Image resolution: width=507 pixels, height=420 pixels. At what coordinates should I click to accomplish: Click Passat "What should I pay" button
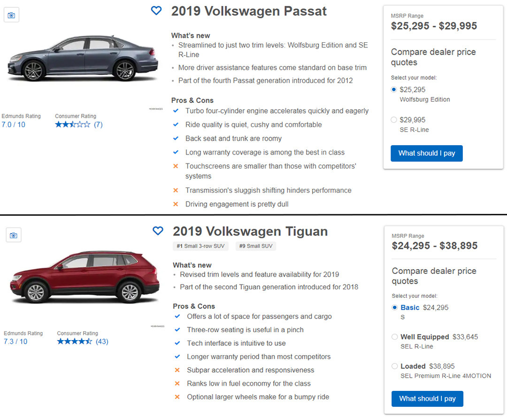(427, 153)
